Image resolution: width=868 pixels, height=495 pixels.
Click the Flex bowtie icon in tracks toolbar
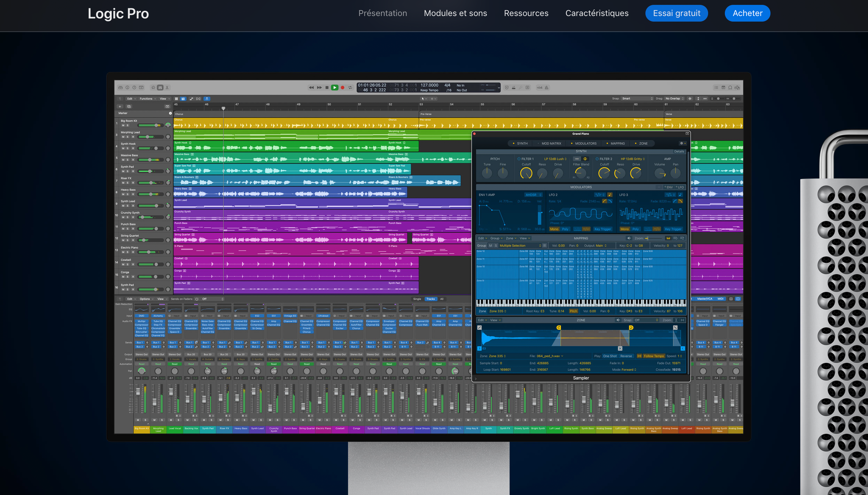[x=199, y=99]
